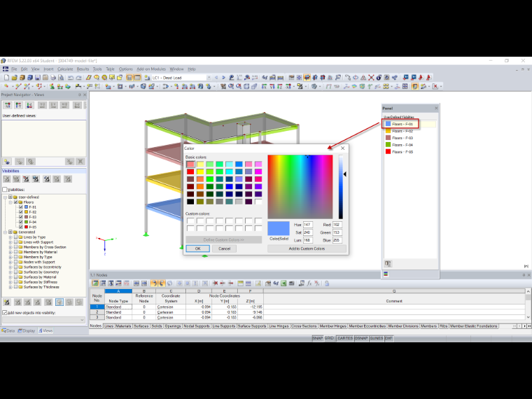
Task: Toggle the F-02 visibility checkbox in tree
Action: click(21, 212)
